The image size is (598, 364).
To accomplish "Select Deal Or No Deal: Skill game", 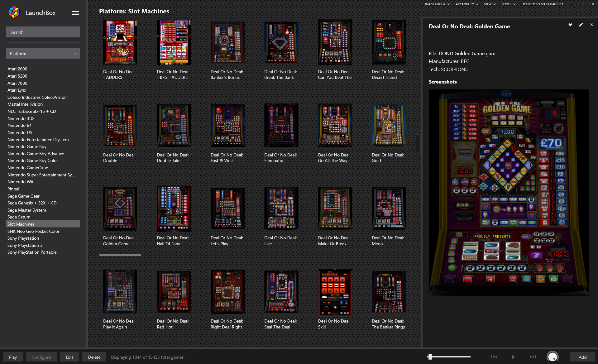I will pyautogui.click(x=335, y=292).
